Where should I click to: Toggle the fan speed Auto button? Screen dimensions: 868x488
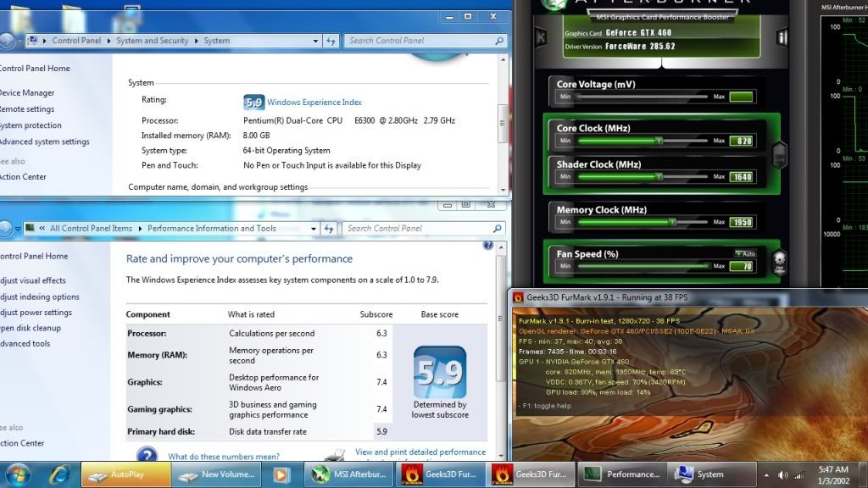(x=746, y=253)
